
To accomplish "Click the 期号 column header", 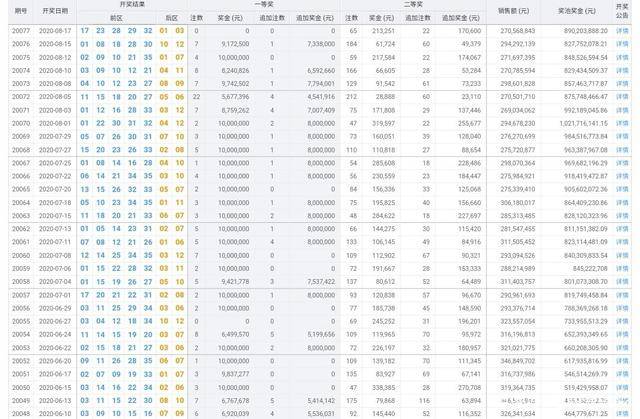I will pyautogui.click(x=21, y=11).
